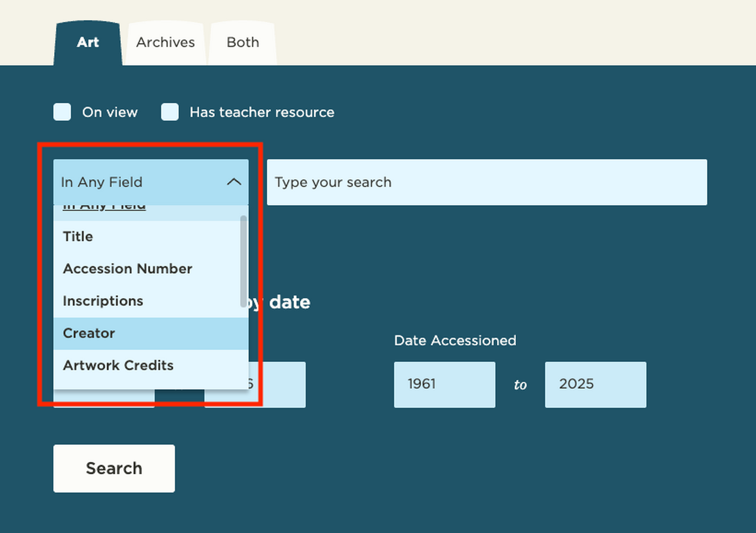Click the upward chevron on field selector
This screenshot has height=533, width=756.
(x=234, y=182)
